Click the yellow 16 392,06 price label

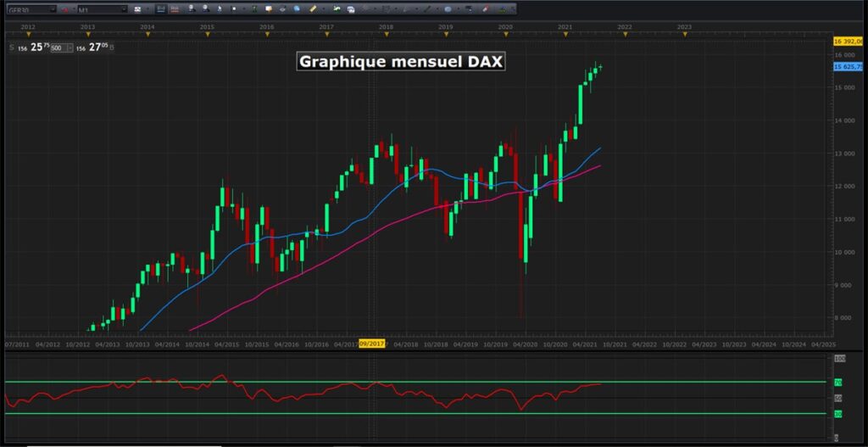pyautogui.click(x=848, y=41)
